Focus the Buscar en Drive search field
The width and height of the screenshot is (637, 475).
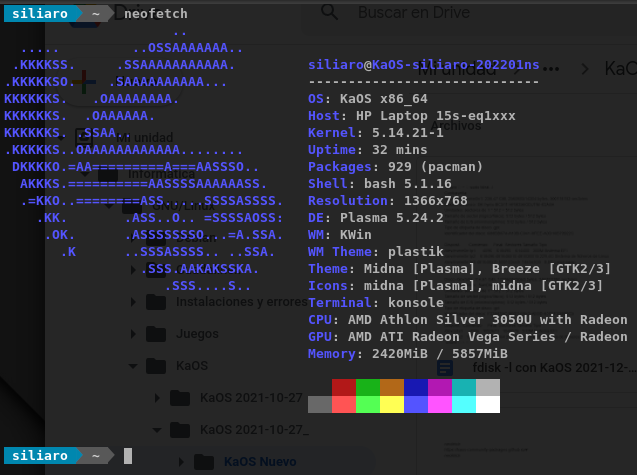point(471,13)
